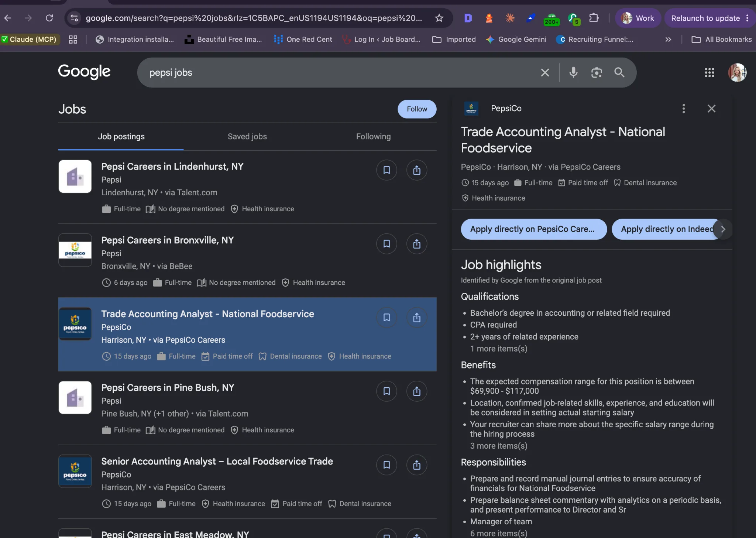Open the bookmark apps grid icon
This screenshot has width=756, height=538.
73,40
